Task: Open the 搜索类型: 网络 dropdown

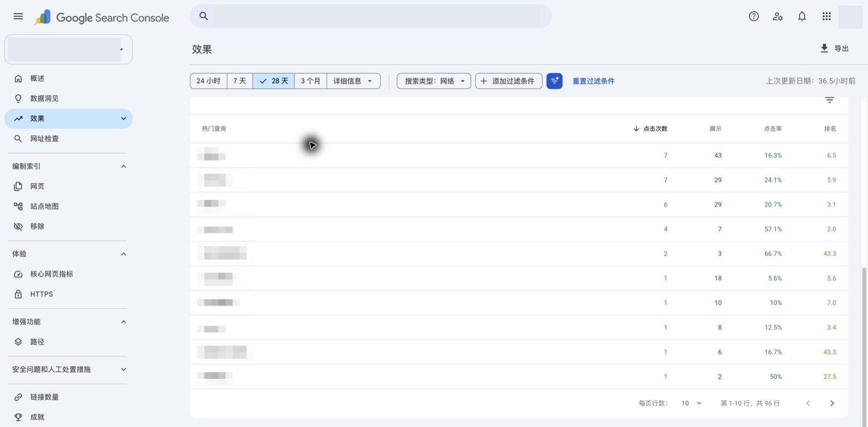Action: [434, 81]
